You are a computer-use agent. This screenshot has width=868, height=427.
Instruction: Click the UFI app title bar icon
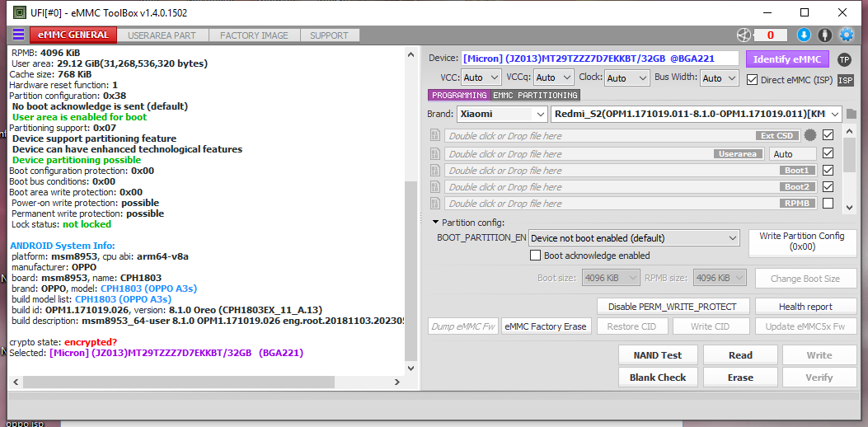pyautogui.click(x=19, y=12)
